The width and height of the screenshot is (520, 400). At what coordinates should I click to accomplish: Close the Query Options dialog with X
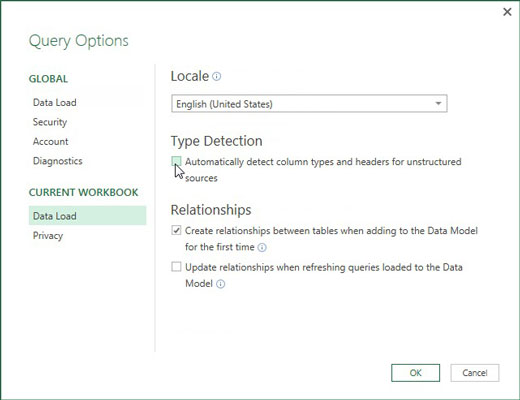coord(507,12)
